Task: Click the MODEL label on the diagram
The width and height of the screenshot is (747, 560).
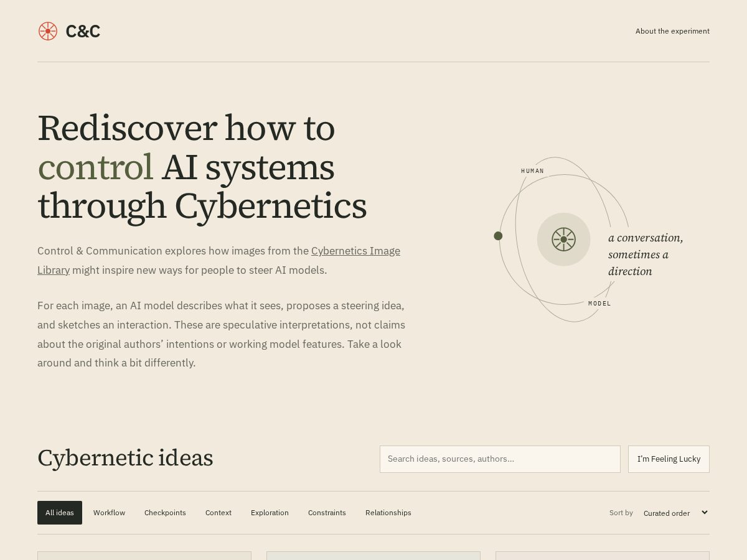Action: pyautogui.click(x=599, y=304)
